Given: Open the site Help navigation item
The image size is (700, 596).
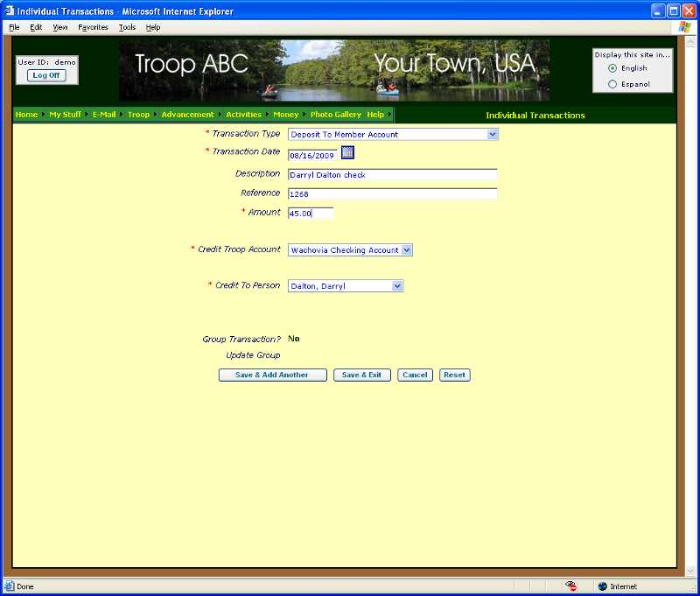Looking at the screenshot, I should [x=375, y=115].
